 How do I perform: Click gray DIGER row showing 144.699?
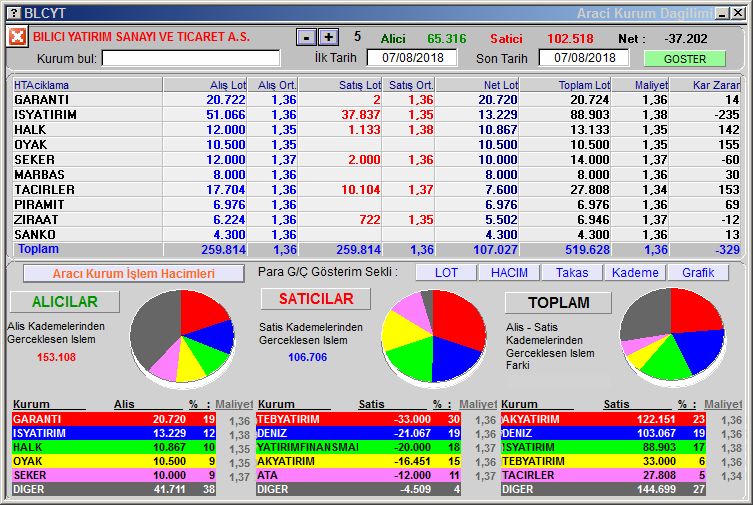pyautogui.click(x=603, y=489)
